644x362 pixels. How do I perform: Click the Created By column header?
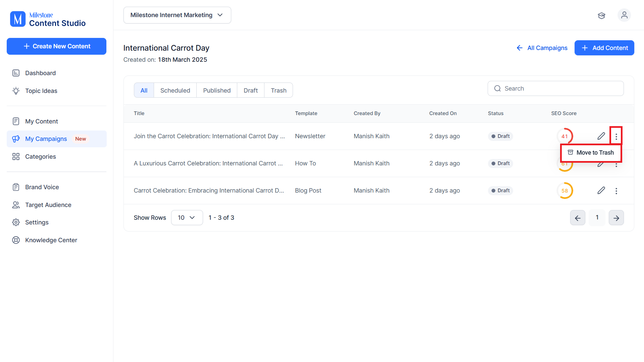tap(367, 113)
